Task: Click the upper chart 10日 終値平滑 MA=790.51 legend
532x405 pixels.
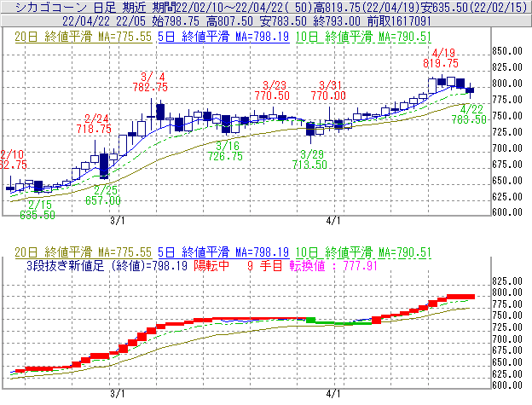Action: click(x=363, y=37)
